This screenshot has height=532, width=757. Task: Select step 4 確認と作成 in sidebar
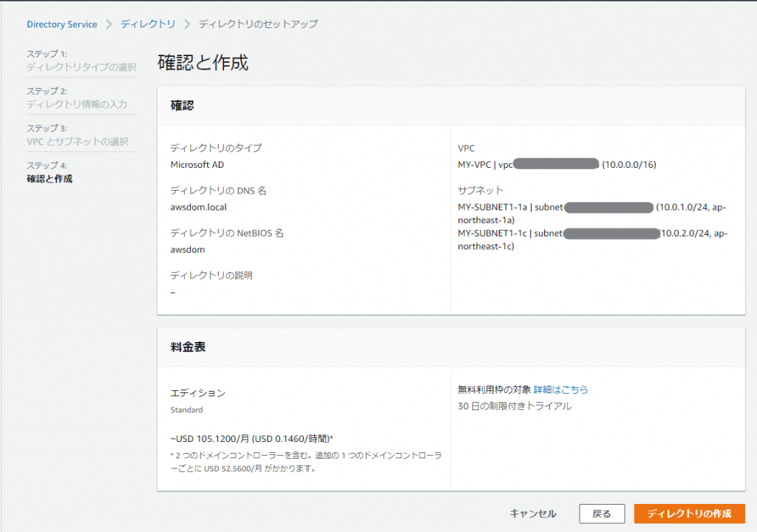tap(50, 178)
